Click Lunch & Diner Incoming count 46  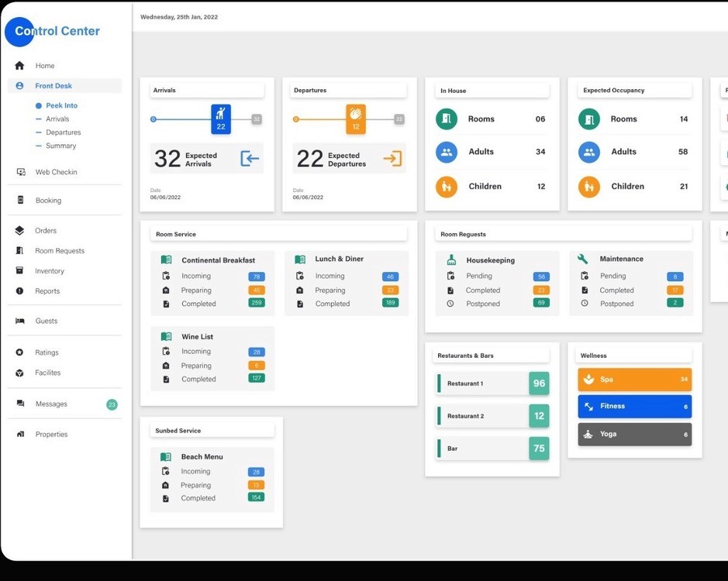[x=391, y=277]
